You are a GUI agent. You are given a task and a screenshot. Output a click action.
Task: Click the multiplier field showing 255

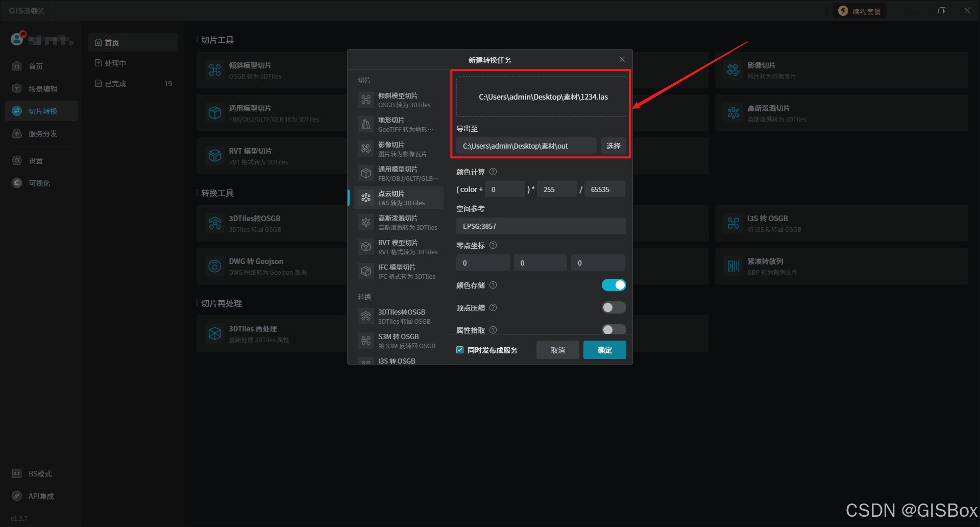[x=557, y=189]
